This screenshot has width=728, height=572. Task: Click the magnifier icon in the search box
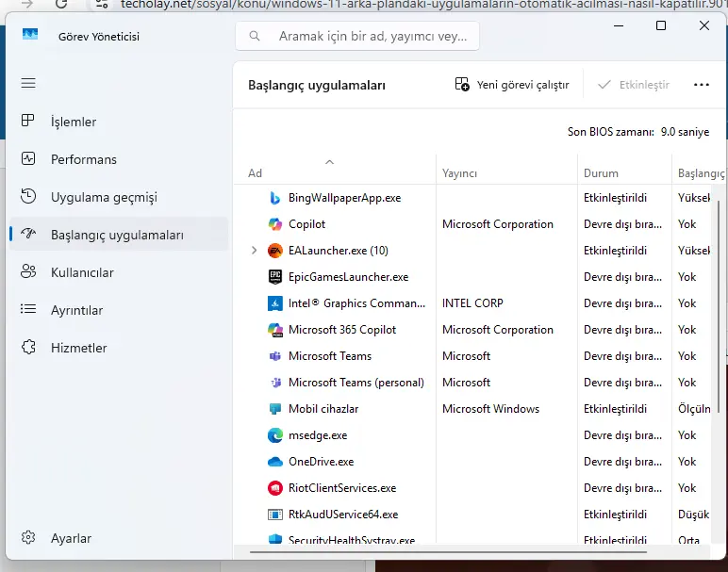(255, 36)
